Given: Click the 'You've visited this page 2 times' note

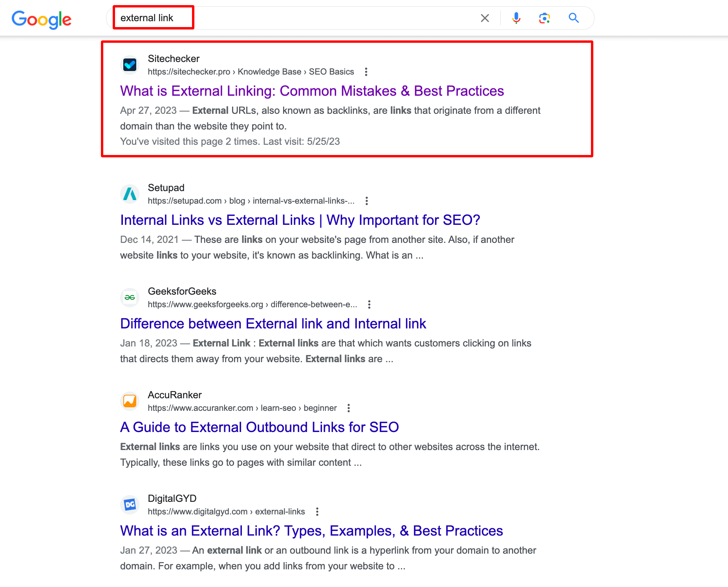Looking at the screenshot, I should point(230,142).
